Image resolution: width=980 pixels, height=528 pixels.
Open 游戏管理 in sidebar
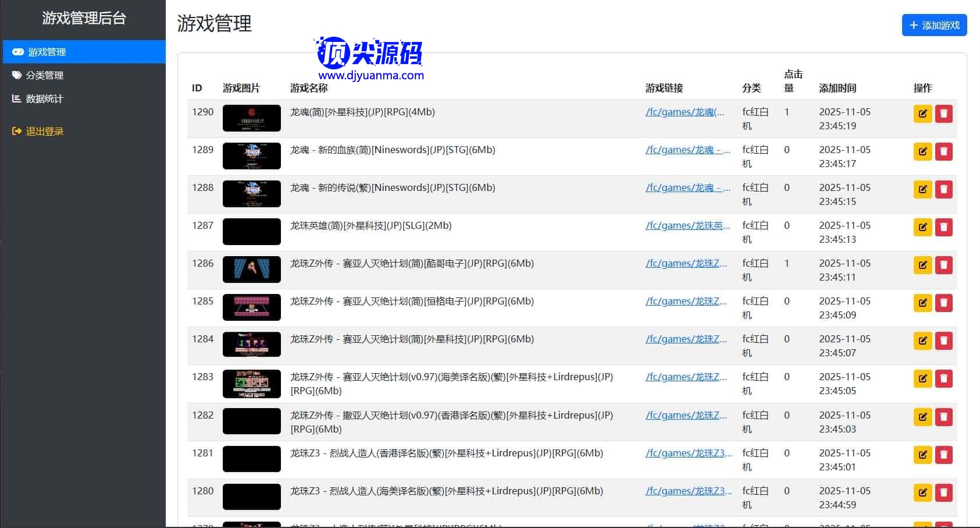(84, 52)
